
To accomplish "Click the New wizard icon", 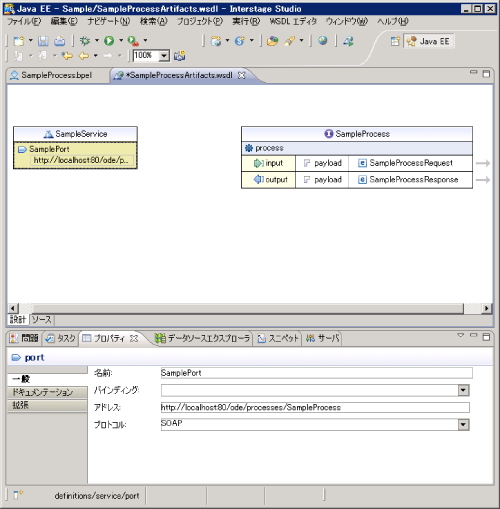I will 19,41.
